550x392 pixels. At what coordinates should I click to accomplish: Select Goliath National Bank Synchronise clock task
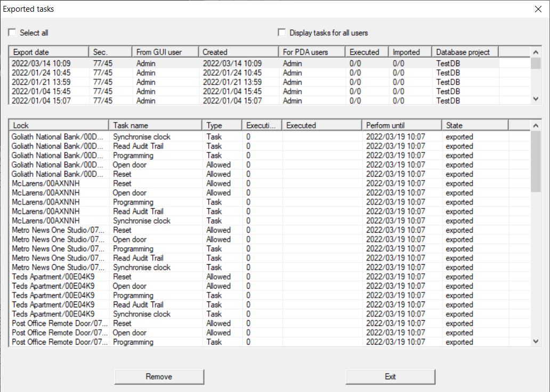click(x=142, y=137)
